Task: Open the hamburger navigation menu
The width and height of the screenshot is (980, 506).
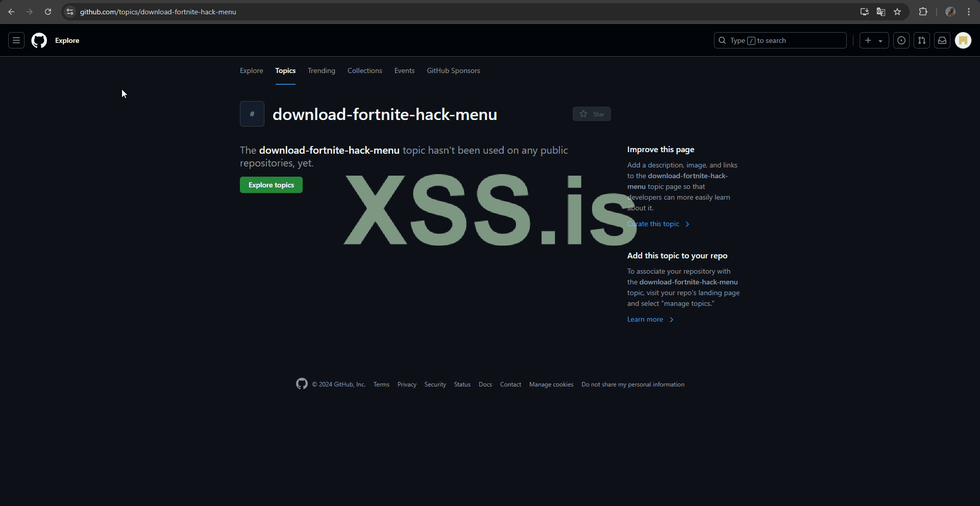Action: point(16,40)
